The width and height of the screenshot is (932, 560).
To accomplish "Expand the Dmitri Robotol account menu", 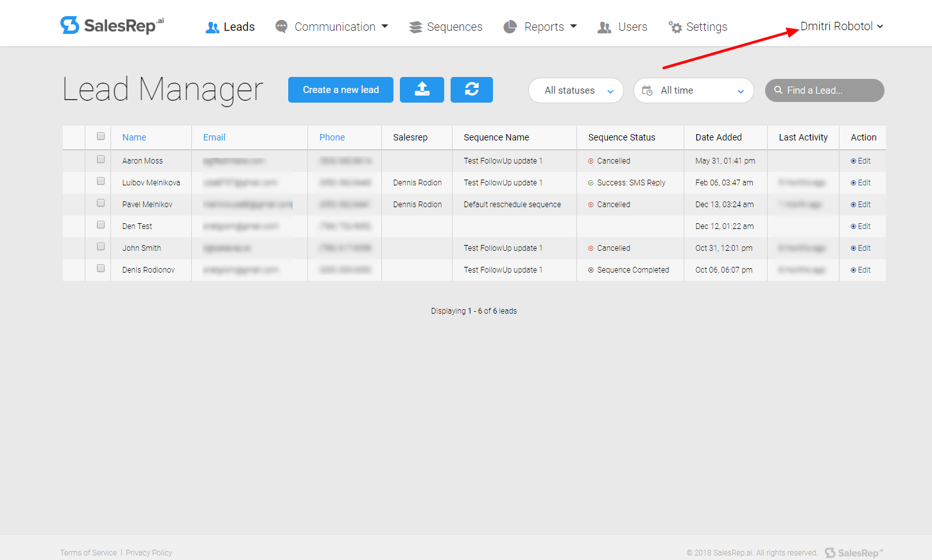I will pos(841,26).
